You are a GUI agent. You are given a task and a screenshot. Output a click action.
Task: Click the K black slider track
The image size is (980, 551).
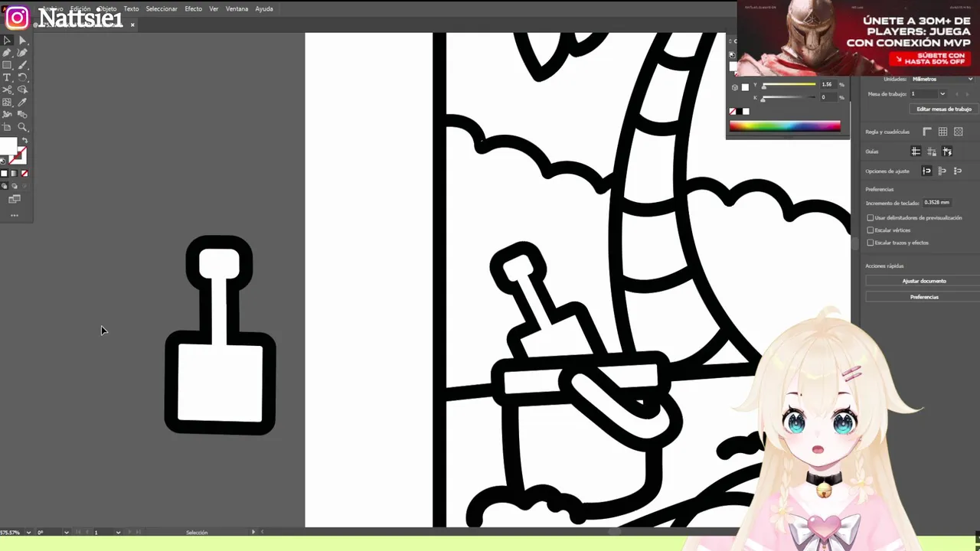(789, 98)
